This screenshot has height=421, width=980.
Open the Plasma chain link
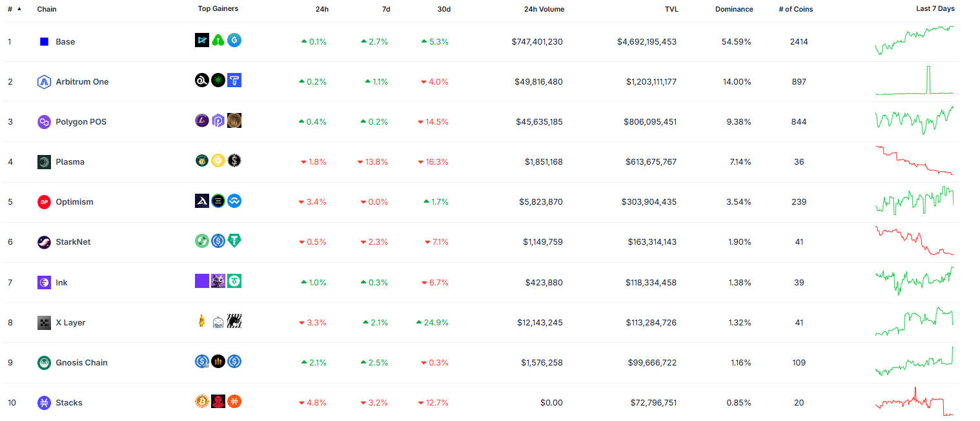pos(70,162)
